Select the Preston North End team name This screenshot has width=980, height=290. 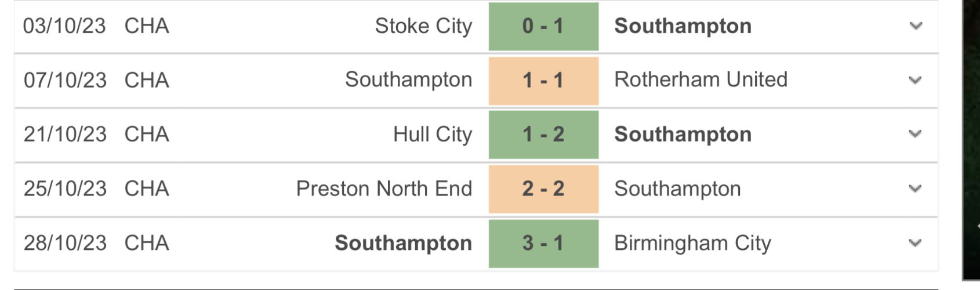tap(384, 188)
